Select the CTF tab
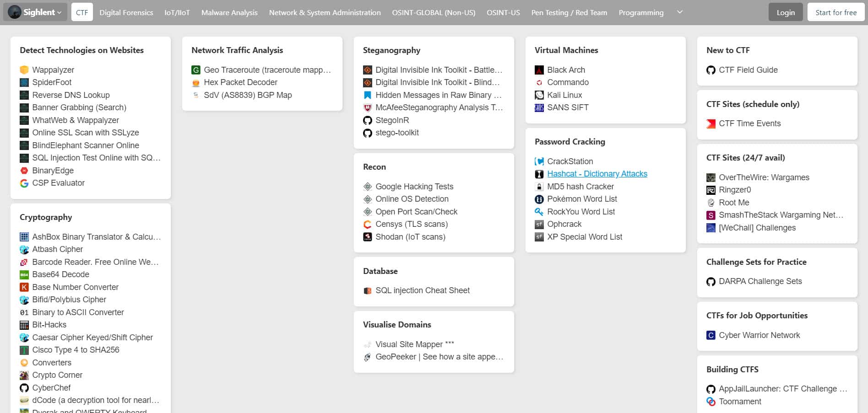This screenshot has width=868, height=413. pos(82,12)
